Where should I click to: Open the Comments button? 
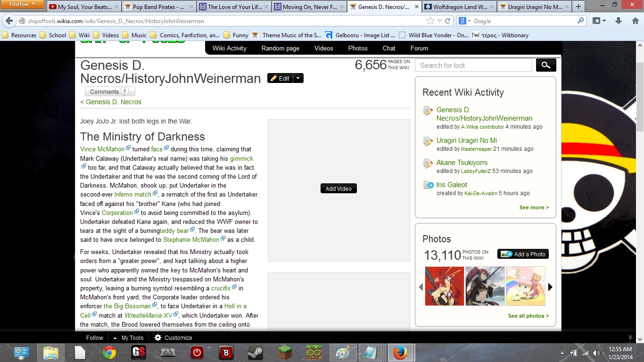click(110, 91)
